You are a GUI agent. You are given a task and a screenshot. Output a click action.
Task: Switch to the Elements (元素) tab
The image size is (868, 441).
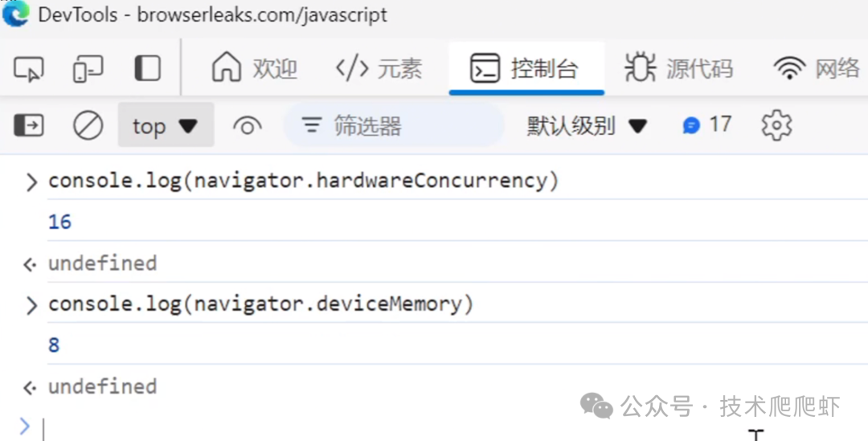(x=379, y=69)
